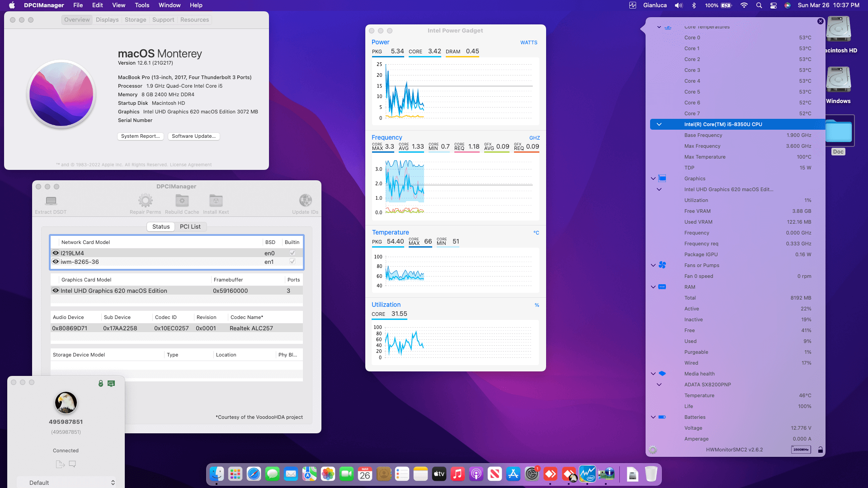The width and height of the screenshot is (868, 488).
Task: Click the Update IDs globe icon
Action: tap(305, 201)
